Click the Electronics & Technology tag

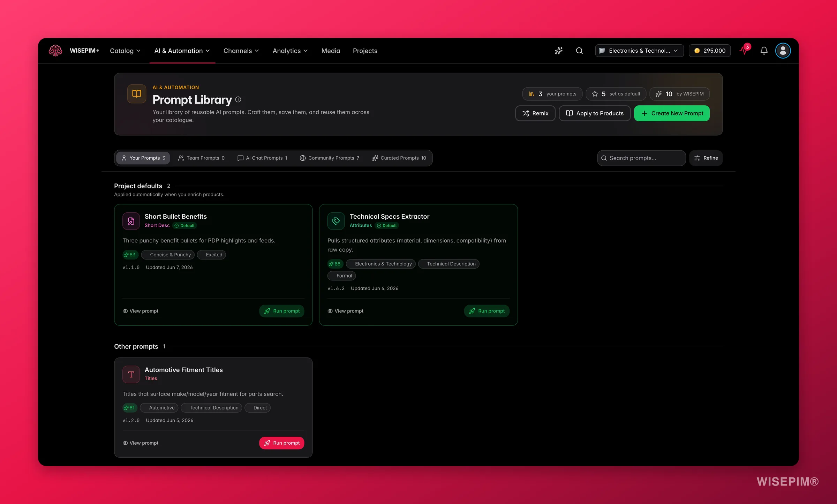(381, 264)
